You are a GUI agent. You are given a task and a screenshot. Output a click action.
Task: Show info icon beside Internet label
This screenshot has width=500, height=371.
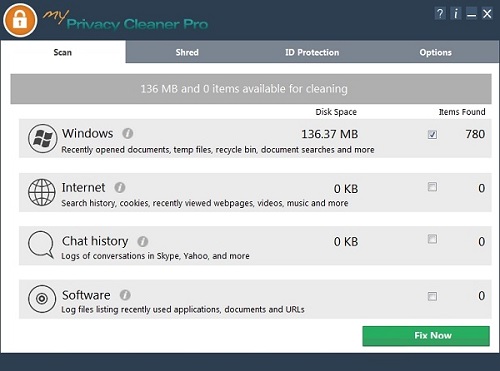coord(120,188)
